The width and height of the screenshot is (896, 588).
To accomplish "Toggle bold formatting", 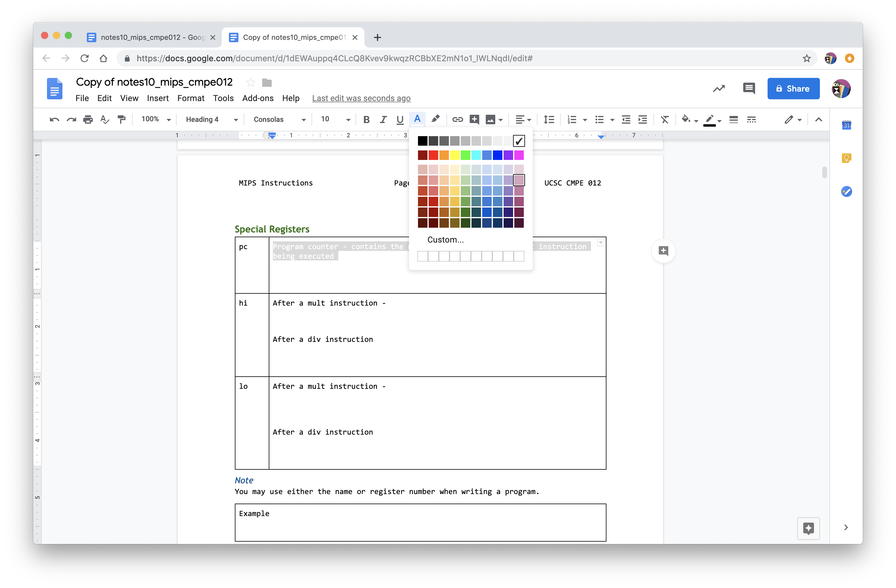I will [x=366, y=119].
